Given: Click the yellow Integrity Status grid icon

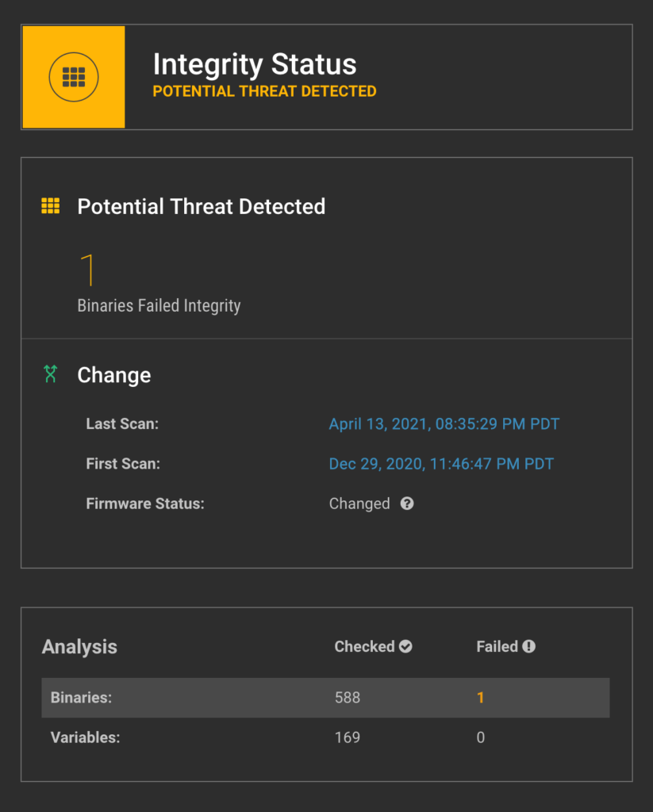Looking at the screenshot, I should pyautogui.click(x=74, y=77).
